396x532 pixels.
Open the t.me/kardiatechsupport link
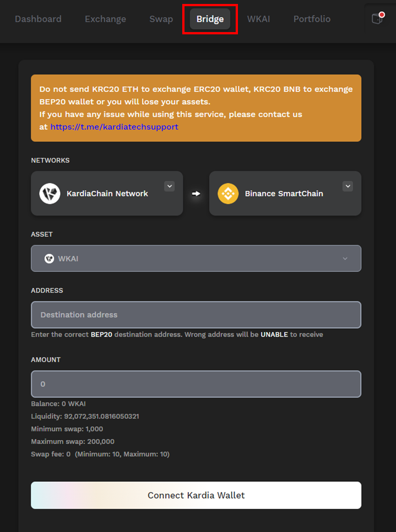tap(114, 127)
